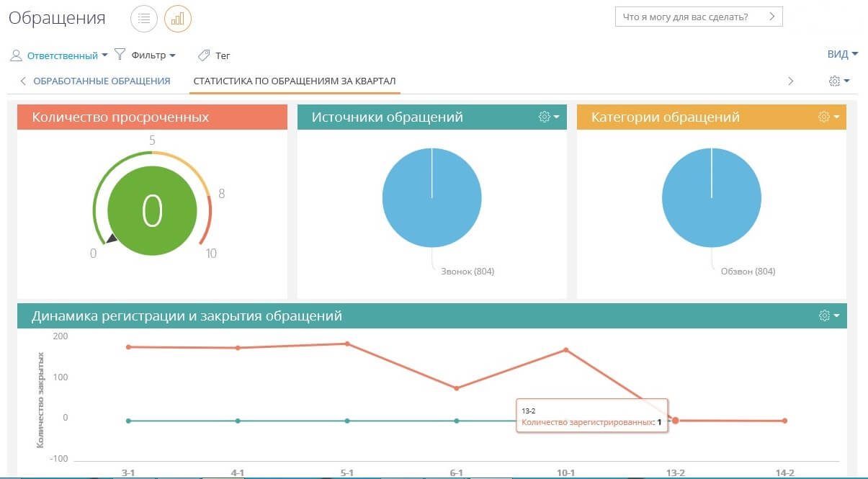Switch to list view icon
868x479 pixels.
[x=144, y=19]
